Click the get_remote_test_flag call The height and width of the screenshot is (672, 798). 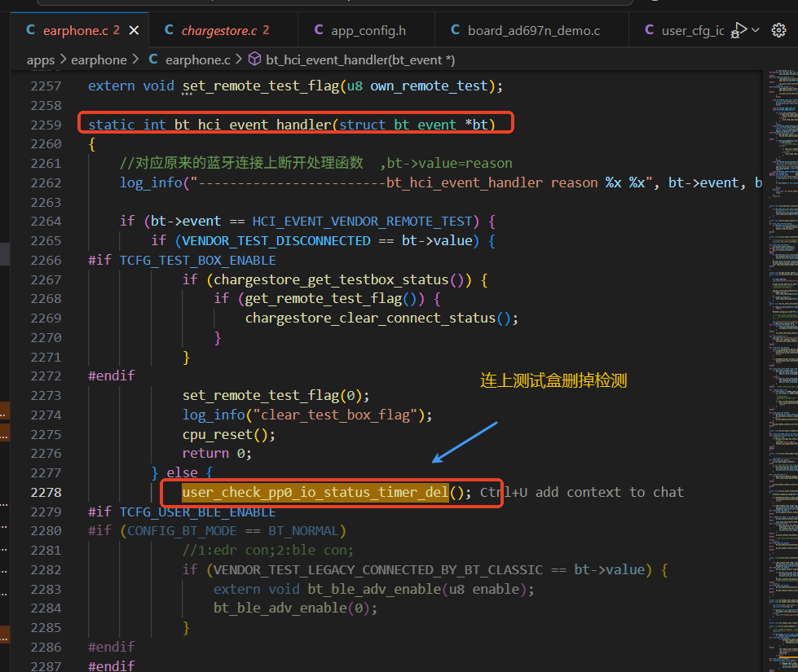point(324,299)
